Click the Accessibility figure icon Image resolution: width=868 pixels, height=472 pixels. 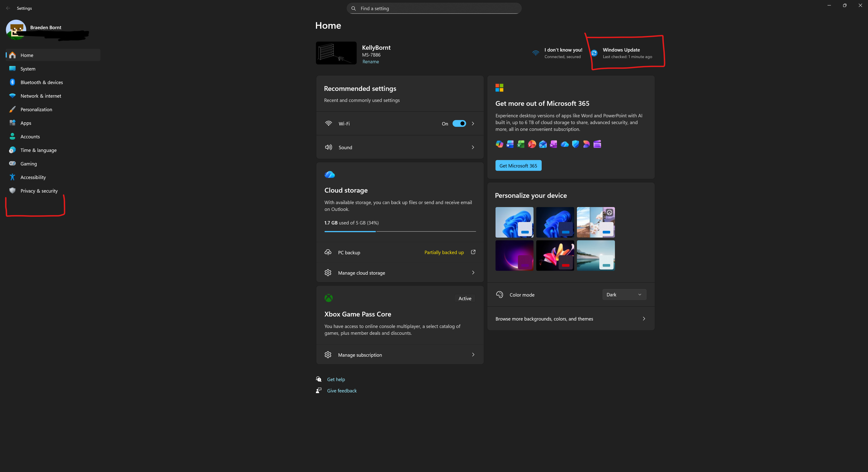coord(12,177)
